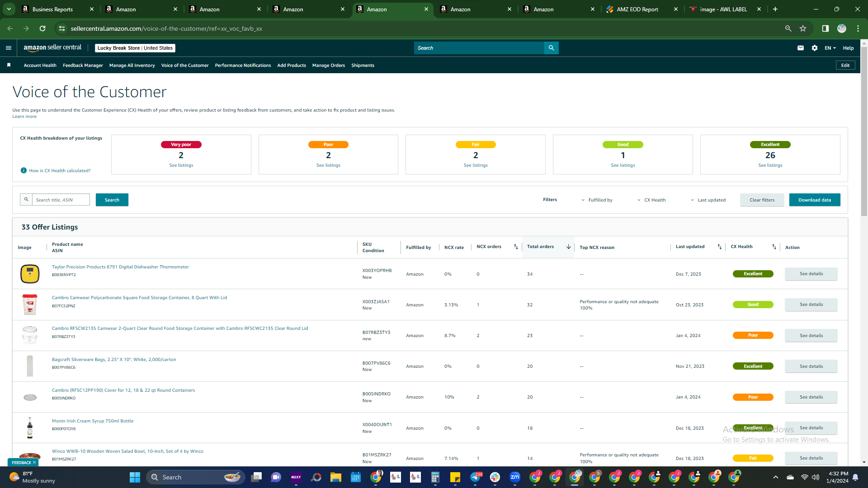Viewport: 868px width, 488px height.
Task: Open the Windows notification bell
Action: 855,477
